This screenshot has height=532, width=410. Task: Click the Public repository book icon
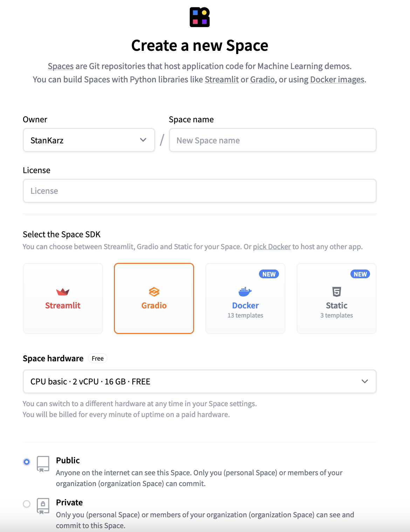(x=43, y=464)
